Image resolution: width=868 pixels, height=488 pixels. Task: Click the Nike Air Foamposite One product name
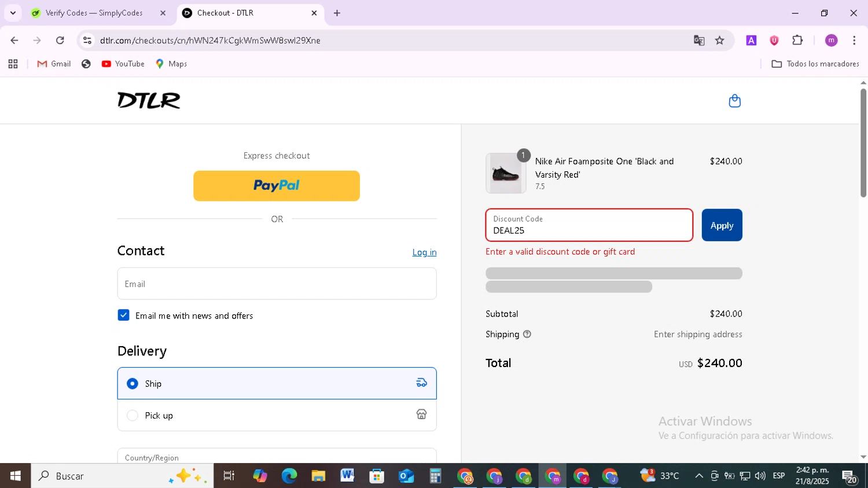pos(604,168)
